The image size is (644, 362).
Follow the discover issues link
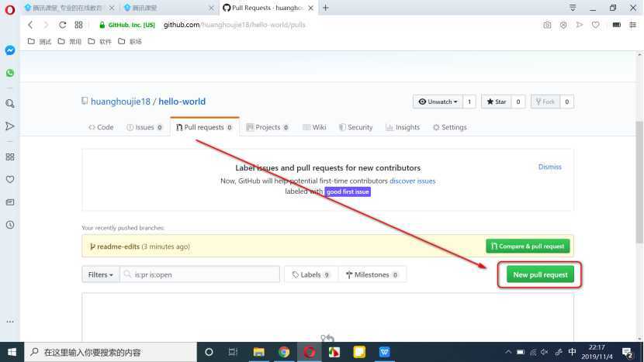[x=412, y=181]
